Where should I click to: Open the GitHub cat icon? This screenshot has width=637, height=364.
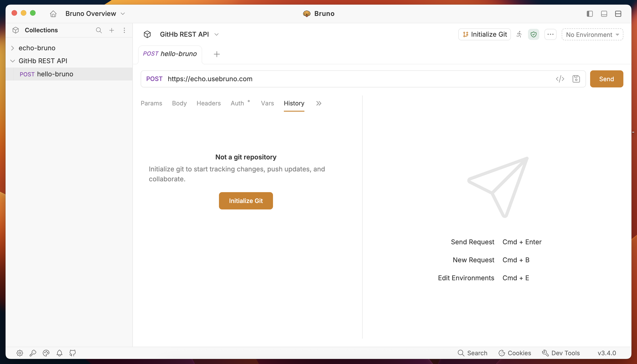[73, 353]
